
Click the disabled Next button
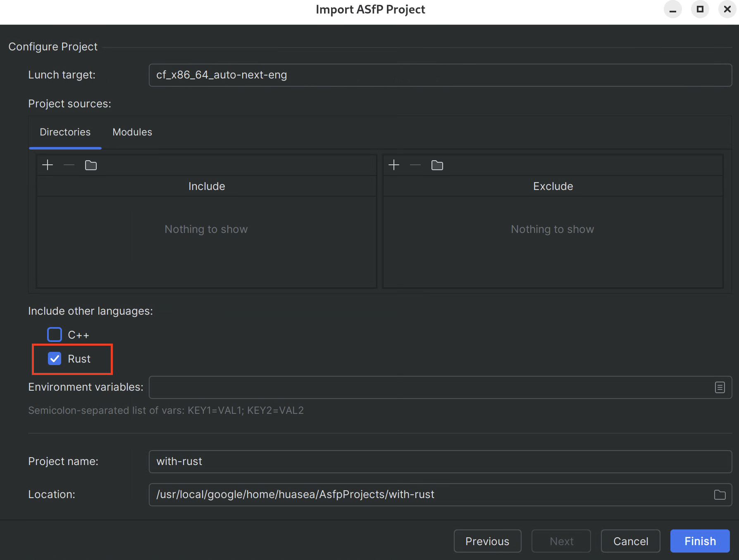point(561,541)
